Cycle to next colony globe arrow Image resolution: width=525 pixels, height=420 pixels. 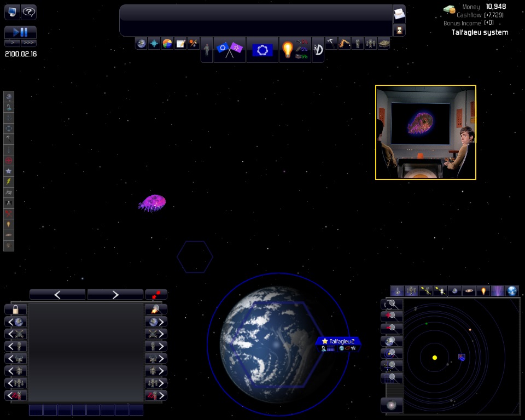click(x=156, y=322)
